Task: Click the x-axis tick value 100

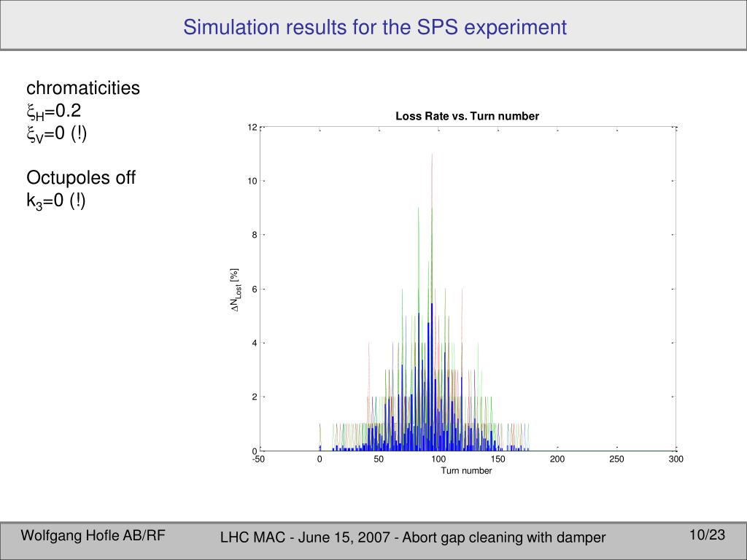Action: [x=438, y=459]
